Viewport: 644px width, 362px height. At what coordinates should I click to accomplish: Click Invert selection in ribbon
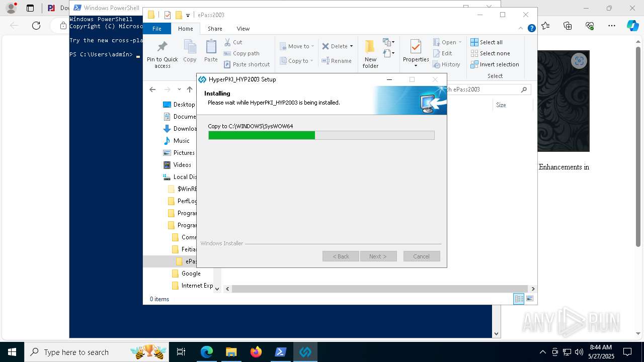pos(495,64)
